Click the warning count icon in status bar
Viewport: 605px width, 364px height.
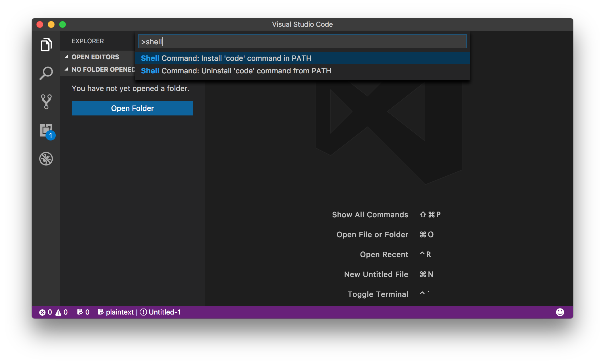(x=59, y=312)
